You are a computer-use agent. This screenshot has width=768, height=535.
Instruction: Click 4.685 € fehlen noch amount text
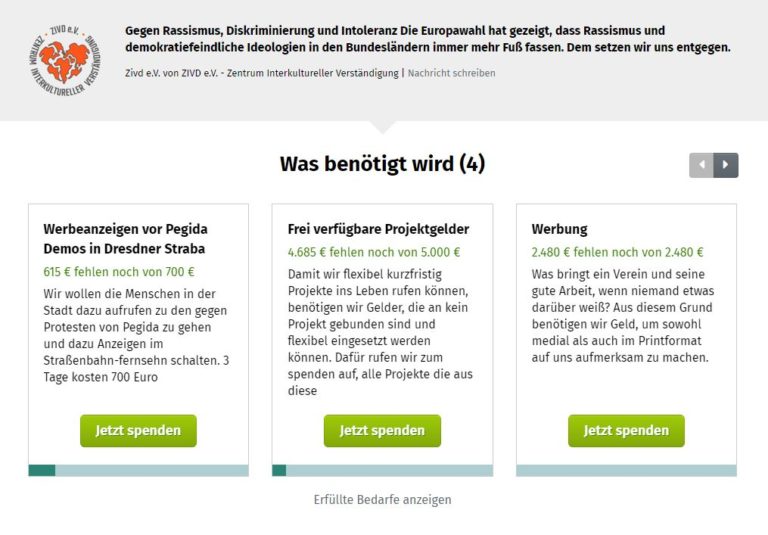(x=374, y=252)
